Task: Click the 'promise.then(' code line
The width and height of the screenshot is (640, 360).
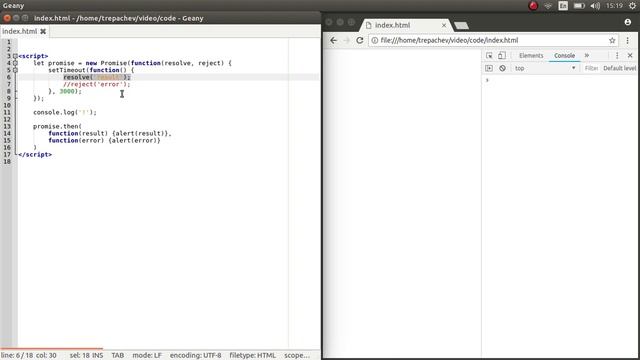Action: tap(58, 126)
